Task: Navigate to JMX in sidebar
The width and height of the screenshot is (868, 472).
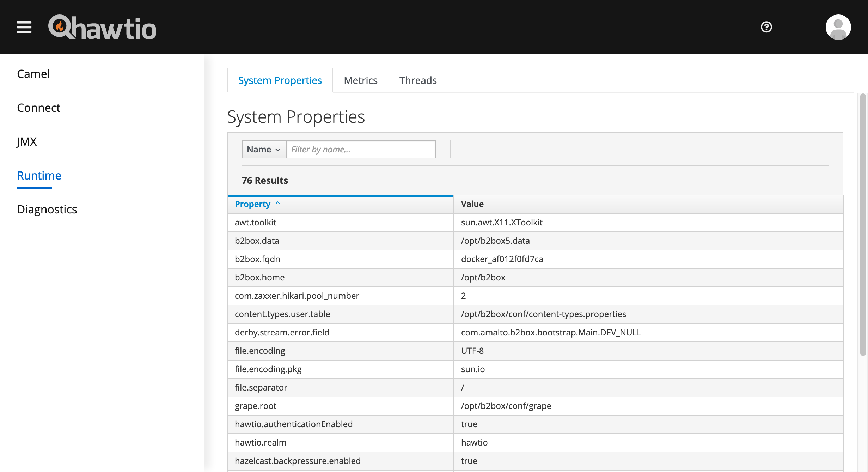Action: (x=27, y=141)
